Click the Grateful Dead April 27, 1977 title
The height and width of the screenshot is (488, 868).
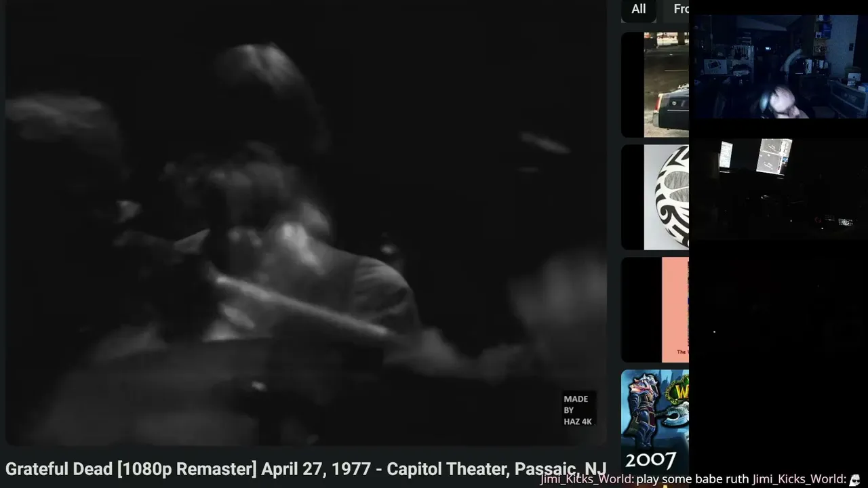click(306, 469)
